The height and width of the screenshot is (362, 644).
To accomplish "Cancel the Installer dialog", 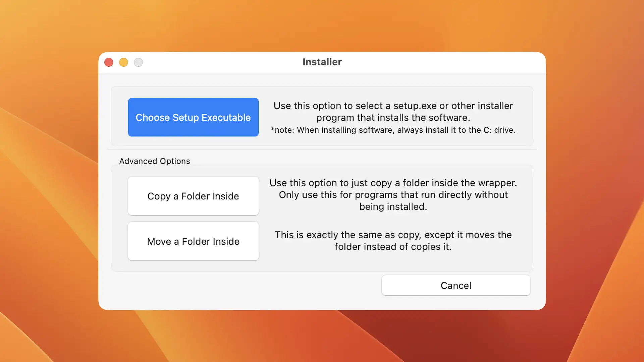I will pos(456,286).
